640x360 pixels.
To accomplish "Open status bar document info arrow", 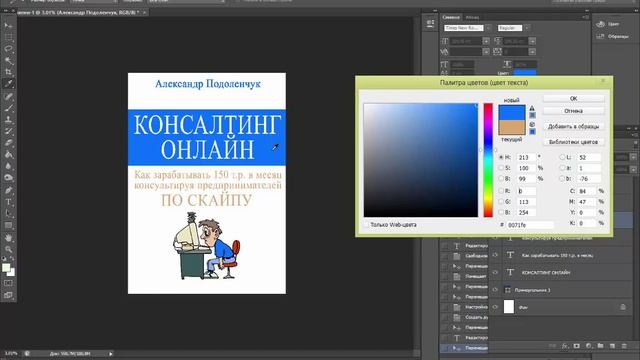I will point(111,354).
